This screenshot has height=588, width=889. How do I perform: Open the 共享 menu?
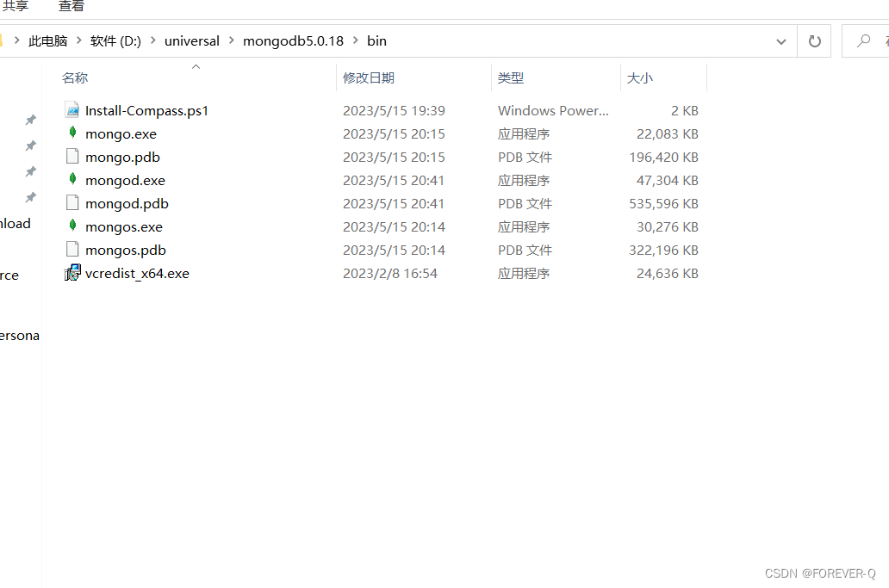[x=16, y=7]
